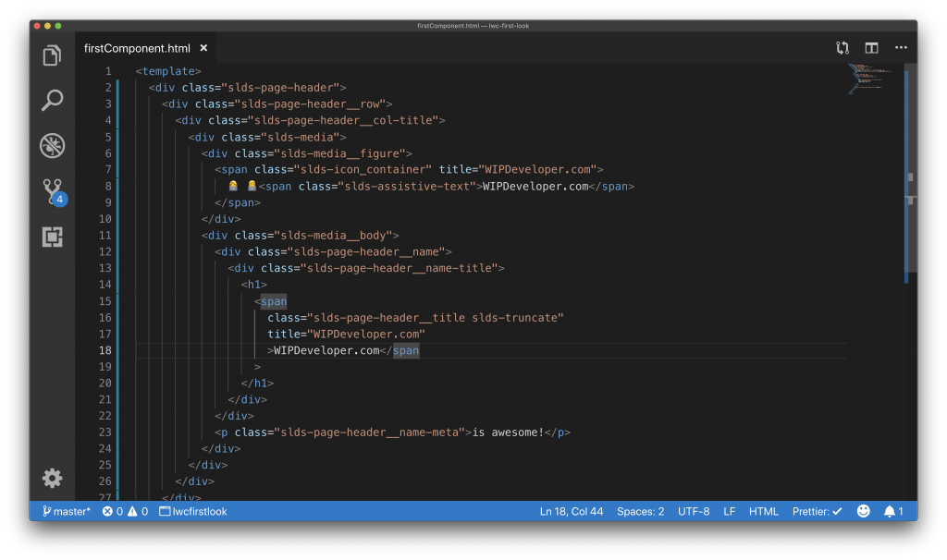Image resolution: width=947 pixels, height=560 pixels.
Task: Click "is awesome!" text on line 23
Action: 508,432
